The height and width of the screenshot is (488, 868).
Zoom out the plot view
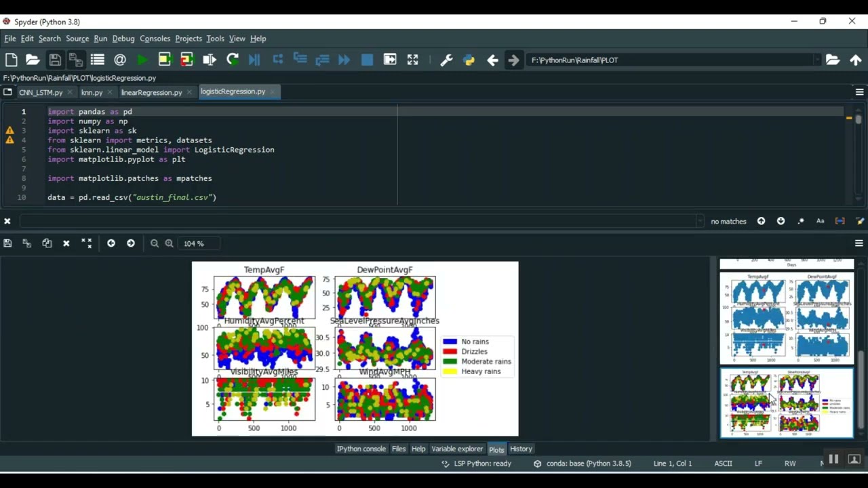point(155,243)
